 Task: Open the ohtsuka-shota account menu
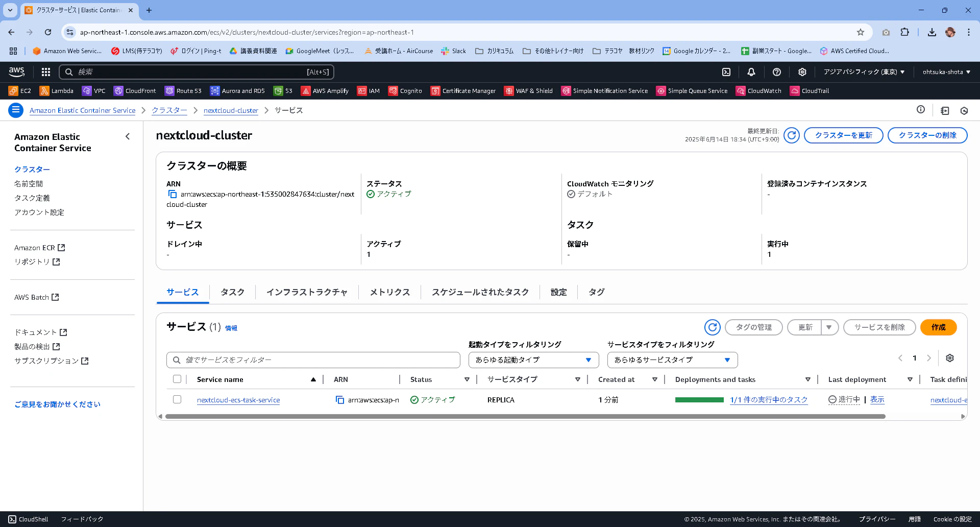click(946, 72)
